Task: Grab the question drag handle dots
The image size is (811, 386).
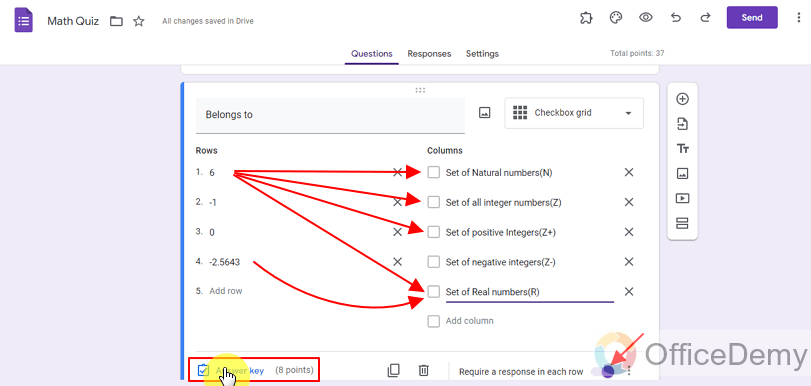Action: (420, 90)
